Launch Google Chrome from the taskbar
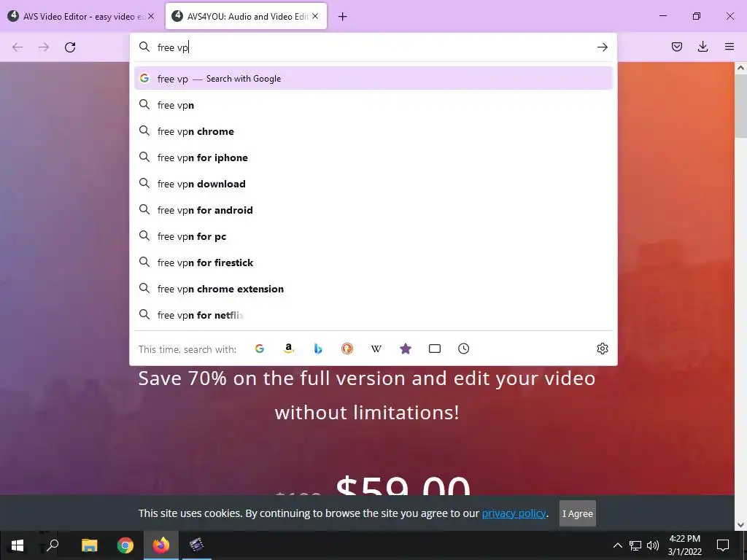Viewport: 747px width, 560px height. coord(125,545)
